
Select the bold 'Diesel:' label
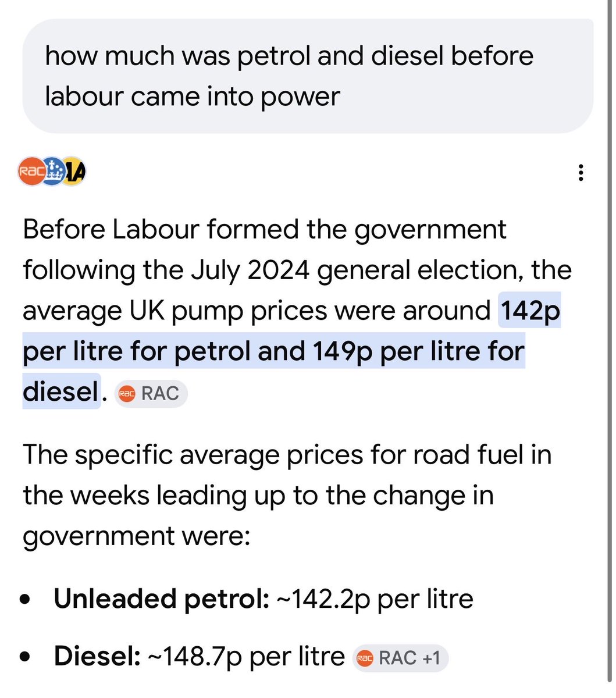(97, 657)
